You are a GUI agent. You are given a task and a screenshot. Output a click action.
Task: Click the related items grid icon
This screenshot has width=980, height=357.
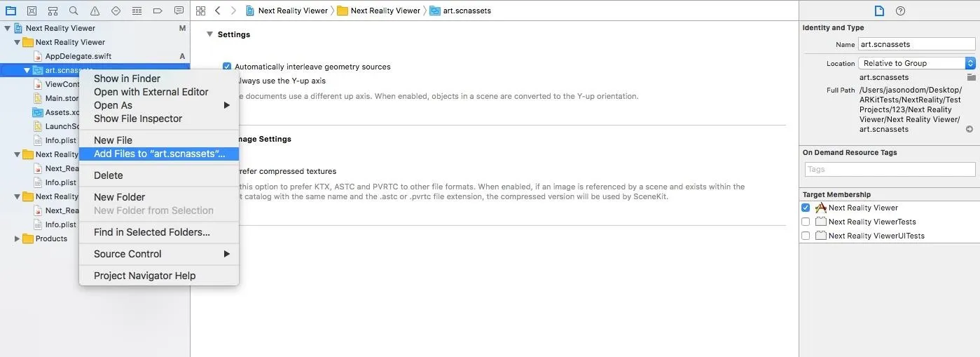point(201,11)
